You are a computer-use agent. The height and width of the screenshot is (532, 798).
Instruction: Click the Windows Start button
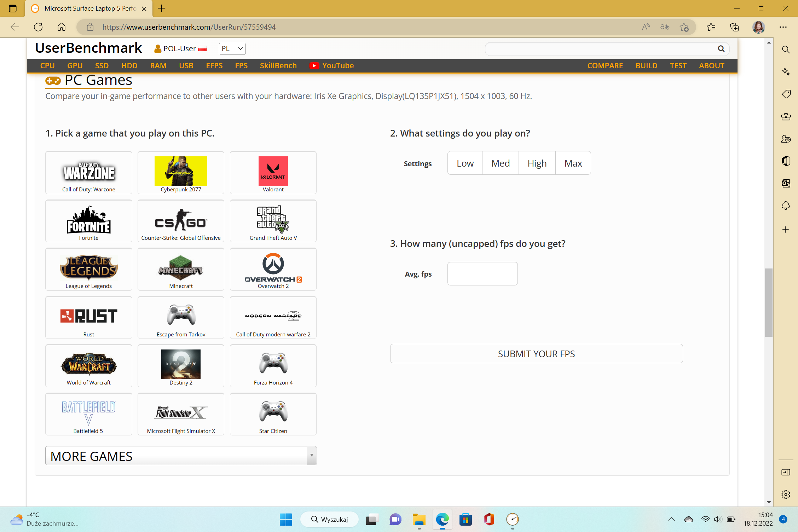click(x=286, y=519)
